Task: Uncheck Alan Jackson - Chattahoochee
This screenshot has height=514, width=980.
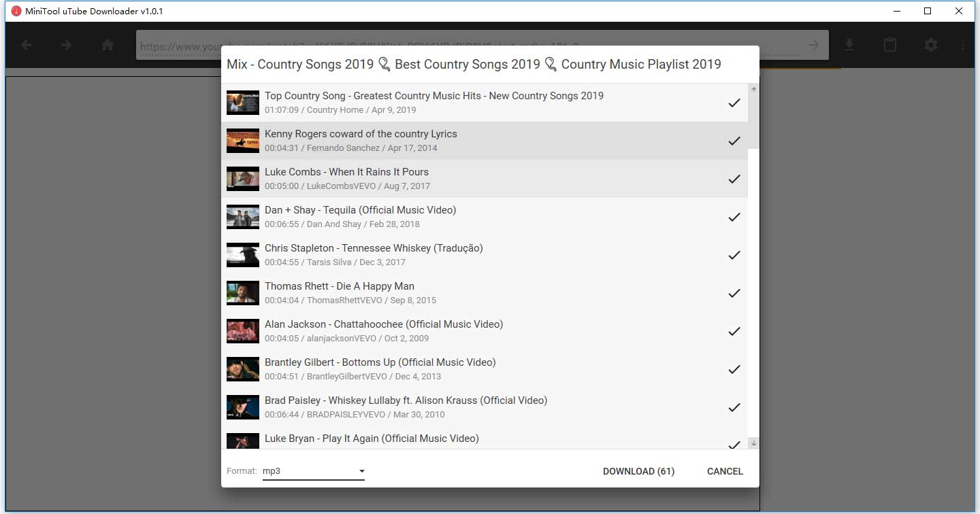Action: tap(734, 331)
